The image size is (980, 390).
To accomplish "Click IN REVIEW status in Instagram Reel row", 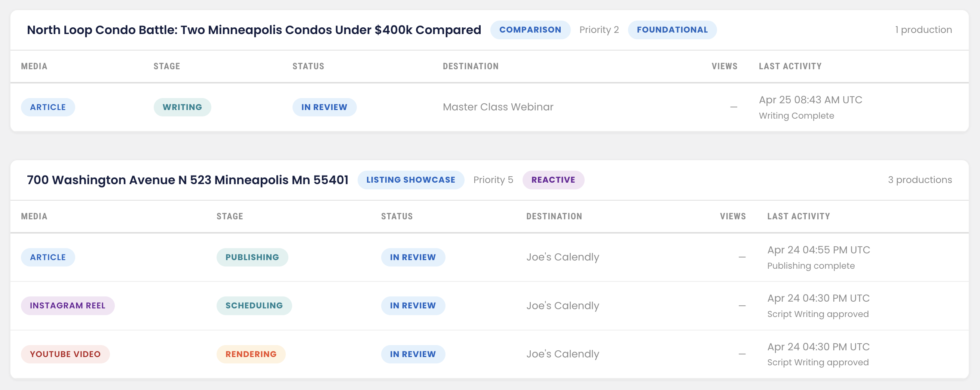I will point(413,305).
